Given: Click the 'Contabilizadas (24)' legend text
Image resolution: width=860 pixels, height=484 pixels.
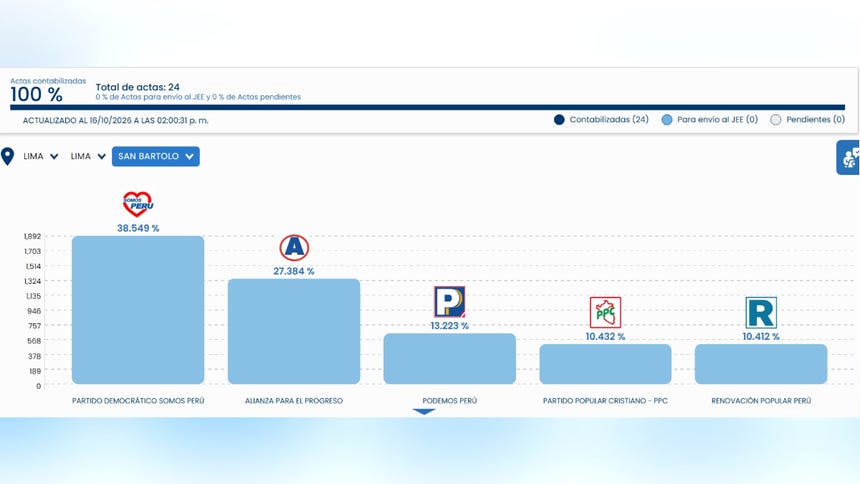Looking at the screenshot, I should (609, 119).
